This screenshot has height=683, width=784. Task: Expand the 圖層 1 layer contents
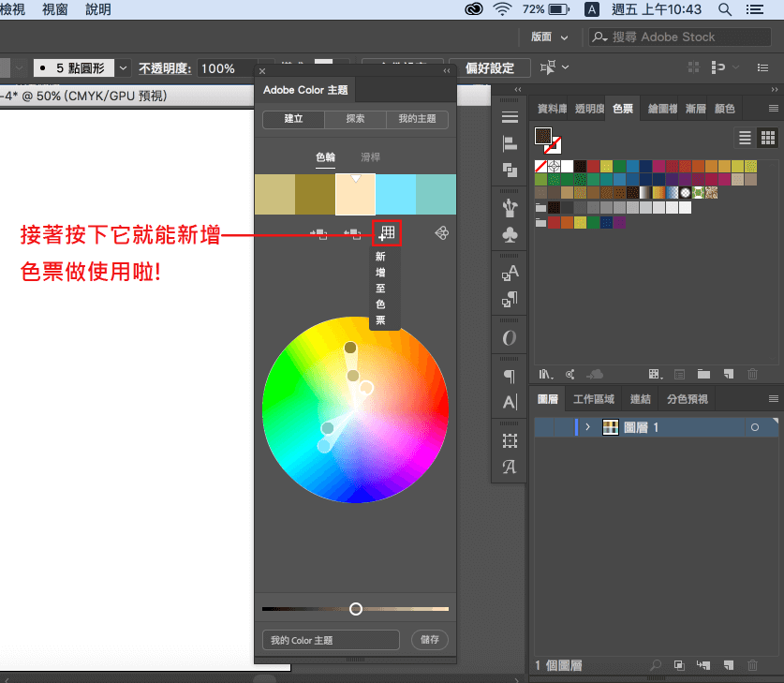(x=587, y=427)
